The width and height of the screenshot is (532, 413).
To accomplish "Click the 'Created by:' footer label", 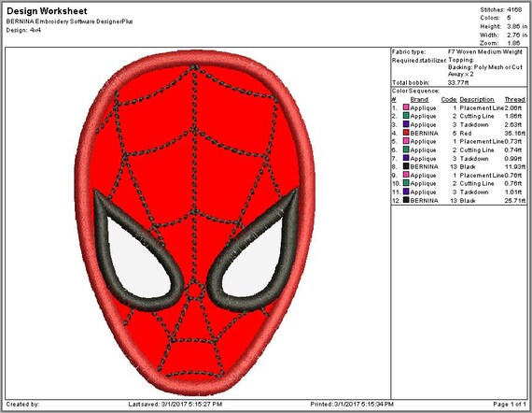I will click(x=22, y=405).
